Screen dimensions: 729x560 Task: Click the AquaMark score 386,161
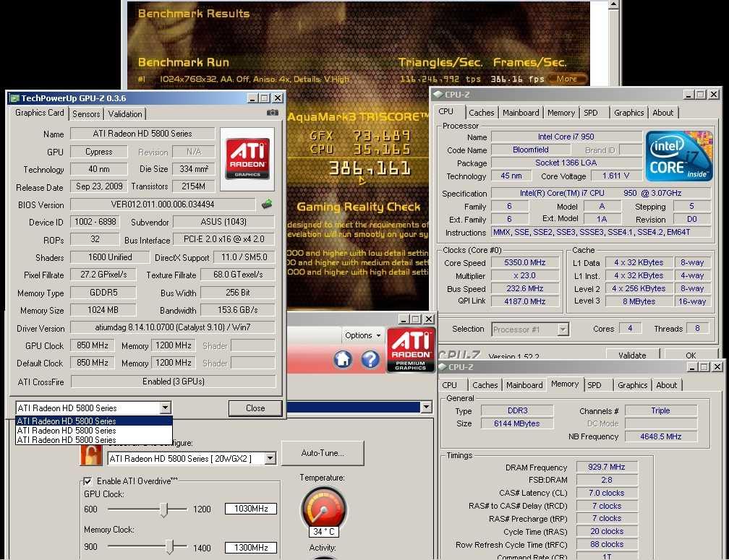[x=370, y=168]
